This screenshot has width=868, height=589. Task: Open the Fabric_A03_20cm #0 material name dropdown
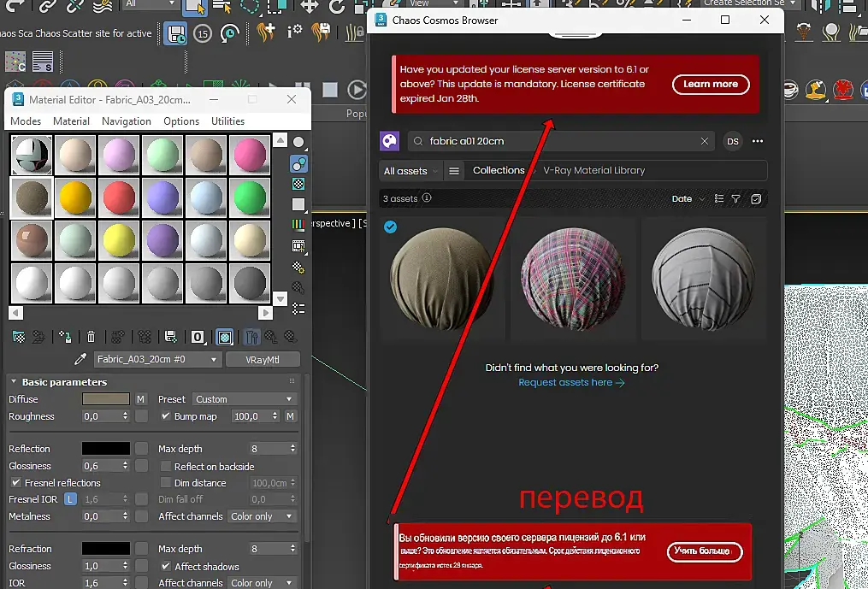[x=156, y=359]
